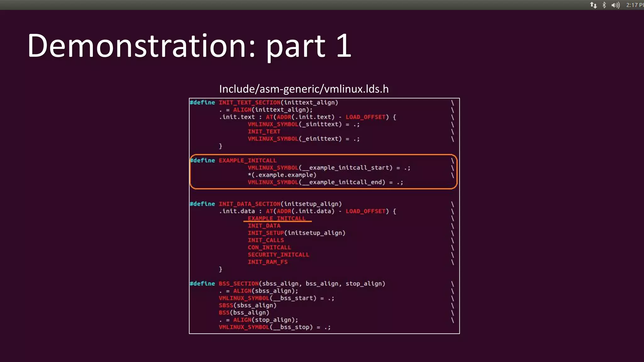The width and height of the screenshot is (644, 362).
Task: Select the line ". = ALIGN(inittext_align);"
Action: coord(266,110)
